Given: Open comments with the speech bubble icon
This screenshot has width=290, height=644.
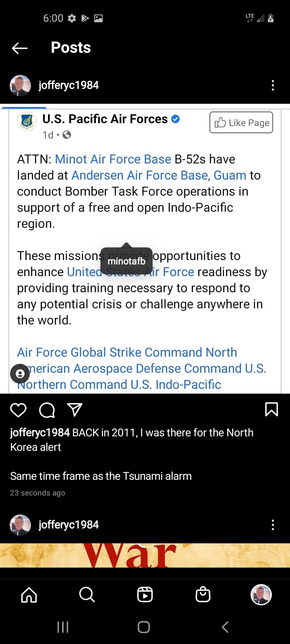Looking at the screenshot, I should pyautogui.click(x=47, y=410).
